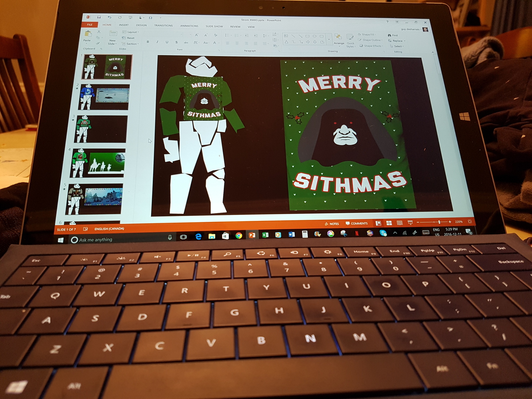Open the Quick Styles gallery
This screenshot has height=399, width=532.
coord(350,41)
